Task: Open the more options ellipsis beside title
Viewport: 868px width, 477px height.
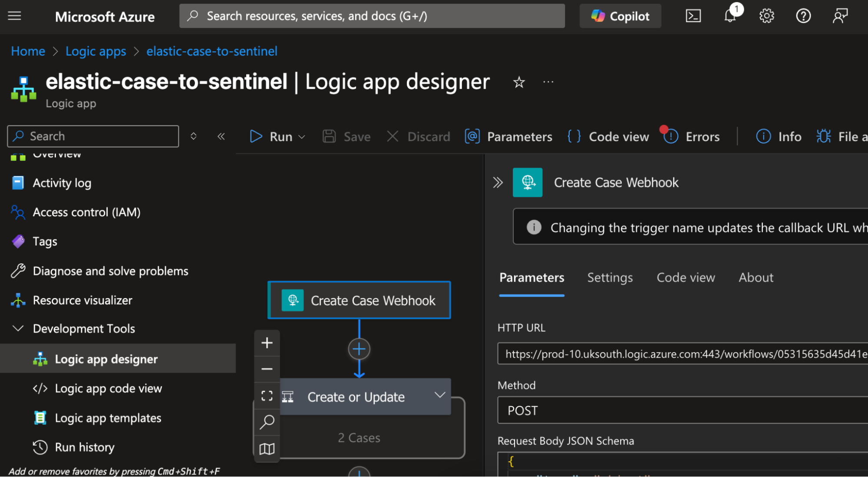Action: pos(548,82)
